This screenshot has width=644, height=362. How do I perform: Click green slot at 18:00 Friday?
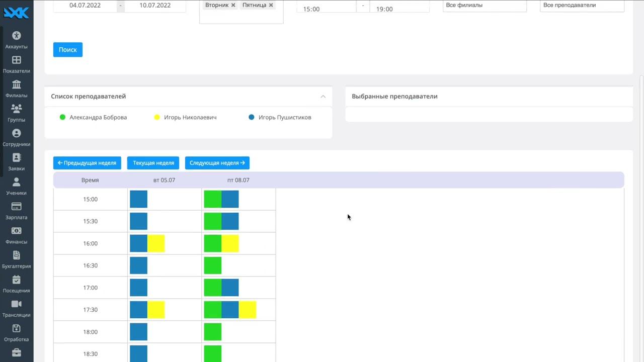(x=213, y=332)
